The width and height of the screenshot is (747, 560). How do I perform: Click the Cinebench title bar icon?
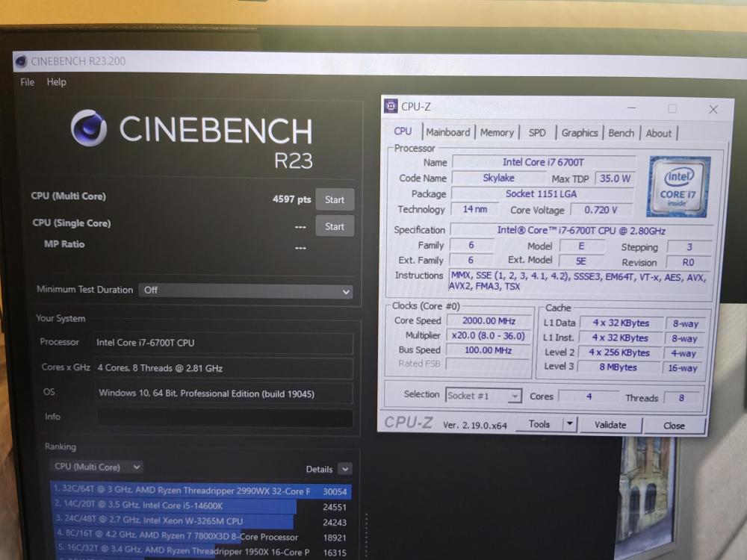[21, 61]
